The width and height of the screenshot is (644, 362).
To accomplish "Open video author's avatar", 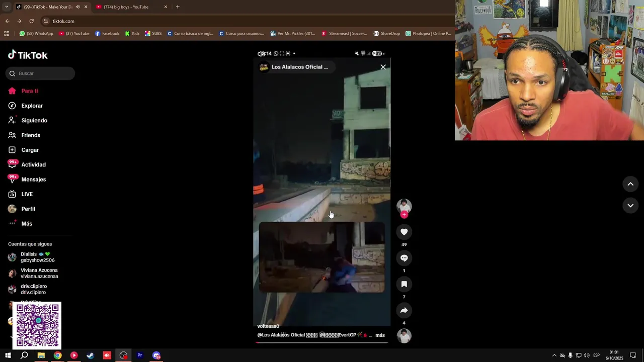I will [404, 206].
